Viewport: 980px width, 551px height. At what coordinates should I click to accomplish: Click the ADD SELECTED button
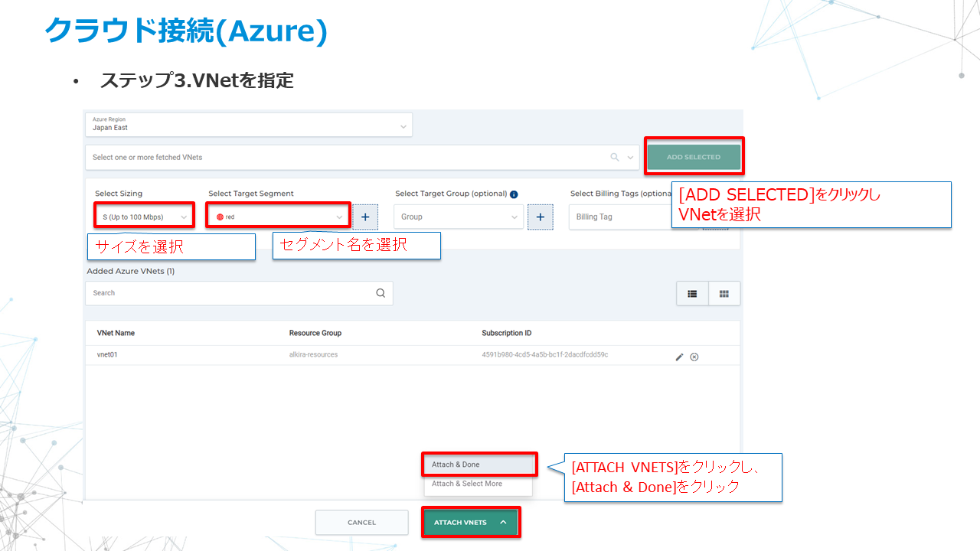[x=694, y=155]
